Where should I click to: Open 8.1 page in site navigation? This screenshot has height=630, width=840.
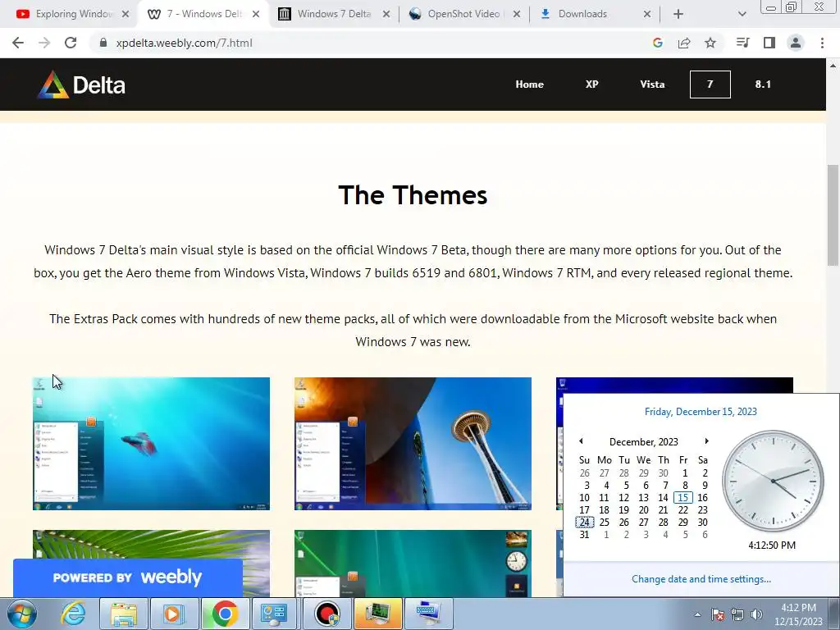[x=763, y=84]
